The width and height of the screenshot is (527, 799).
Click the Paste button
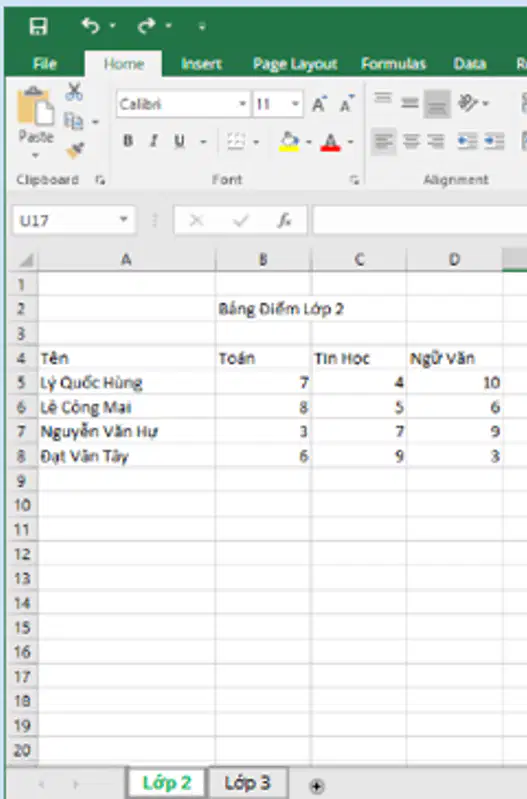tap(36, 121)
